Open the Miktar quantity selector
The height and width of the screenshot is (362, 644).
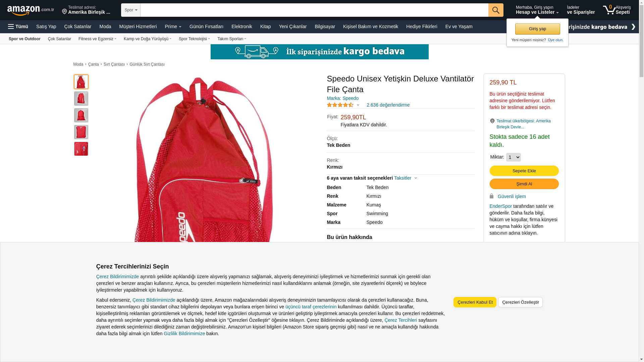click(514, 157)
